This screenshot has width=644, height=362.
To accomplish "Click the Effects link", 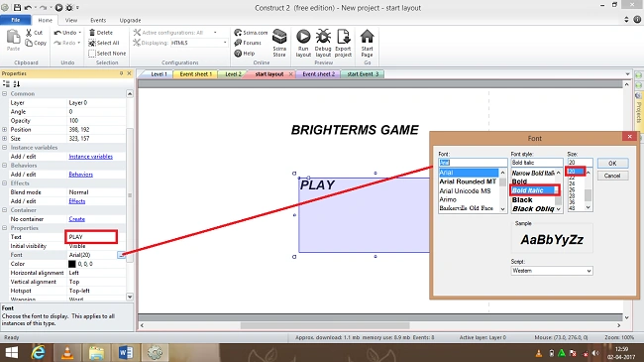I will 77,201.
